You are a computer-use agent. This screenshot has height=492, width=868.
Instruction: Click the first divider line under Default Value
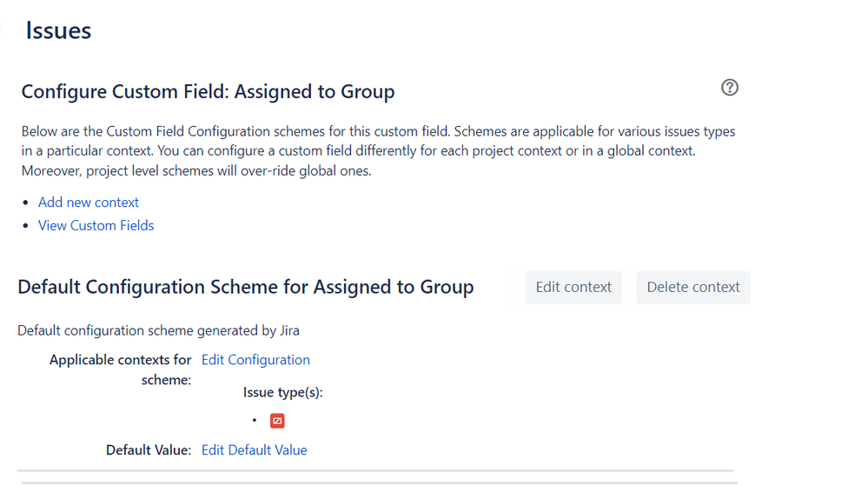point(375,470)
